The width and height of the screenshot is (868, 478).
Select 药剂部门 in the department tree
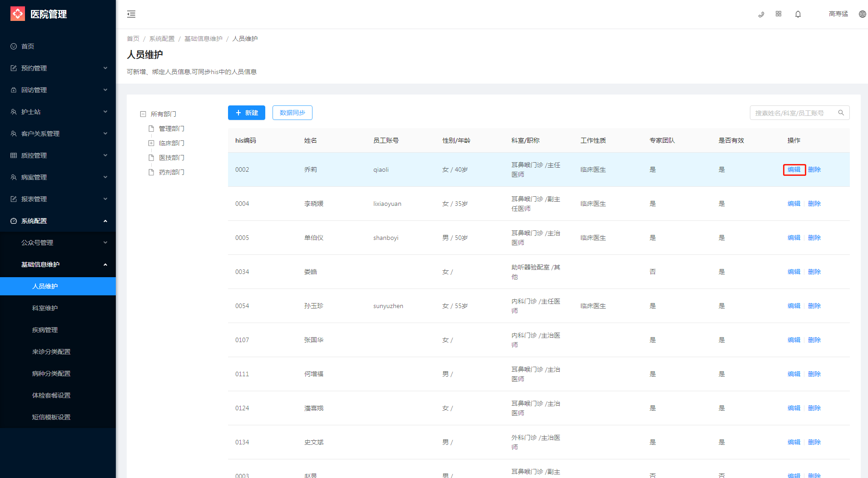click(x=172, y=172)
